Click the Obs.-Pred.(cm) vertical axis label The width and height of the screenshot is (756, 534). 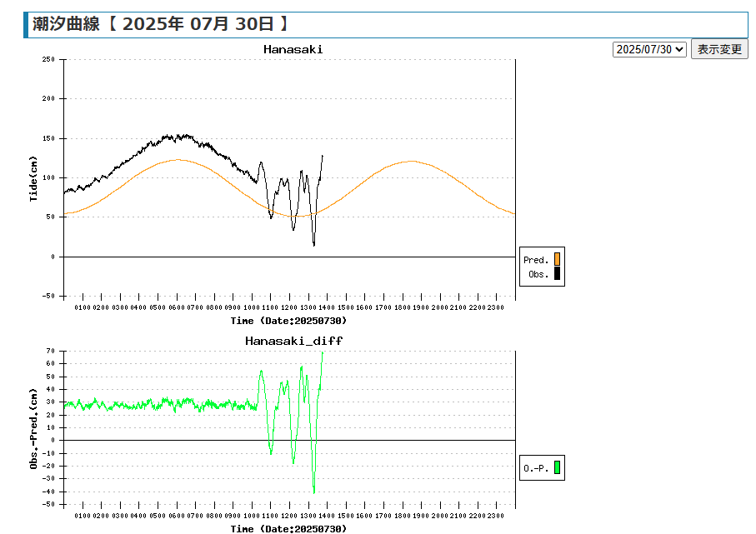[33, 429]
